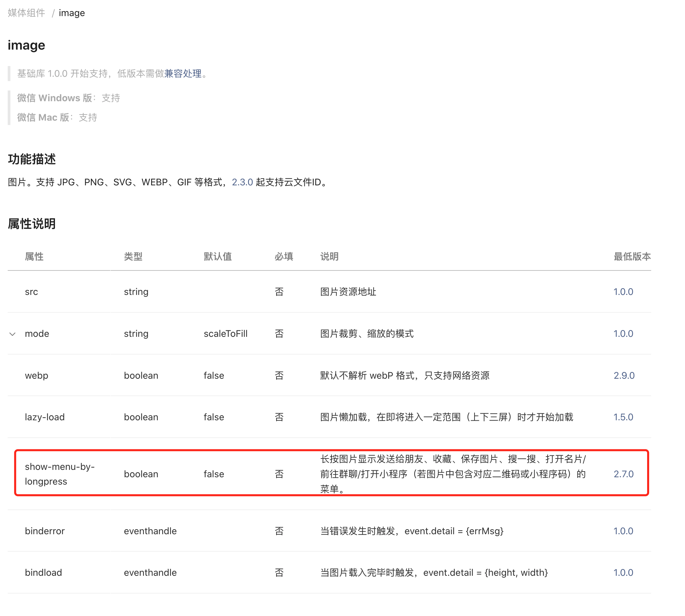Click the show-menu-by-longpress attribute name

pyautogui.click(x=60, y=474)
